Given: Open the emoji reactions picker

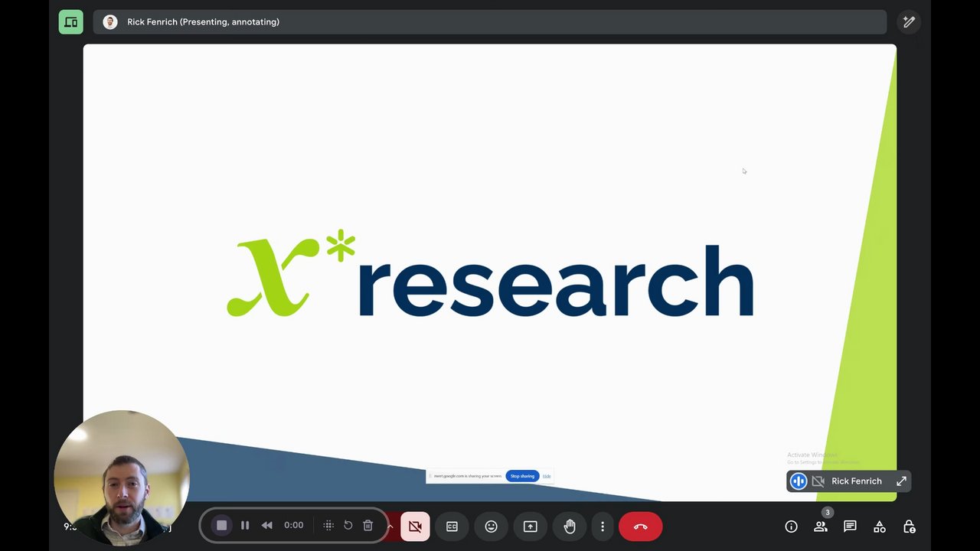Looking at the screenshot, I should pos(491,527).
